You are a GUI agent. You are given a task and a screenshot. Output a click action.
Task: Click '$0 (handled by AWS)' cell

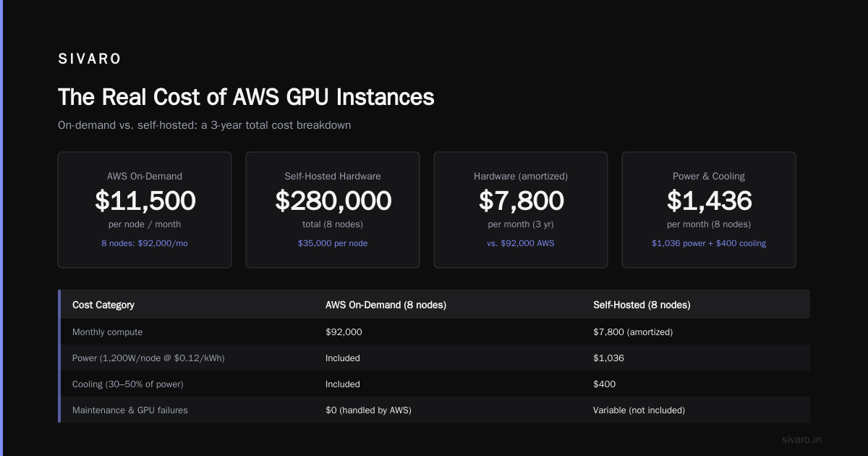tap(368, 410)
